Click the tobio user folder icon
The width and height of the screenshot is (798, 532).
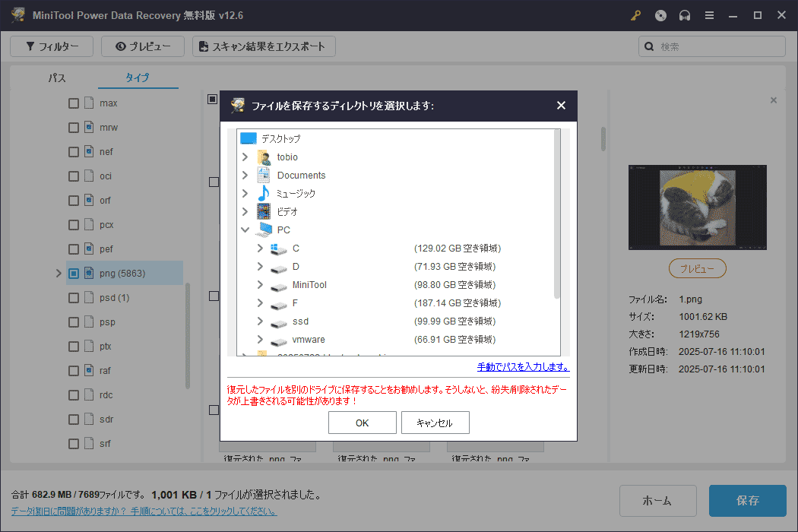click(264, 157)
